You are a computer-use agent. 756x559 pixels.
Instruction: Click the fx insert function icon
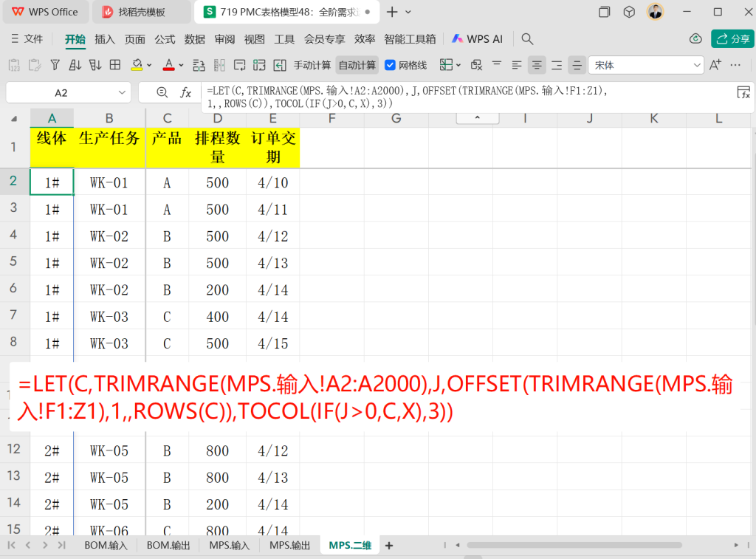185,92
